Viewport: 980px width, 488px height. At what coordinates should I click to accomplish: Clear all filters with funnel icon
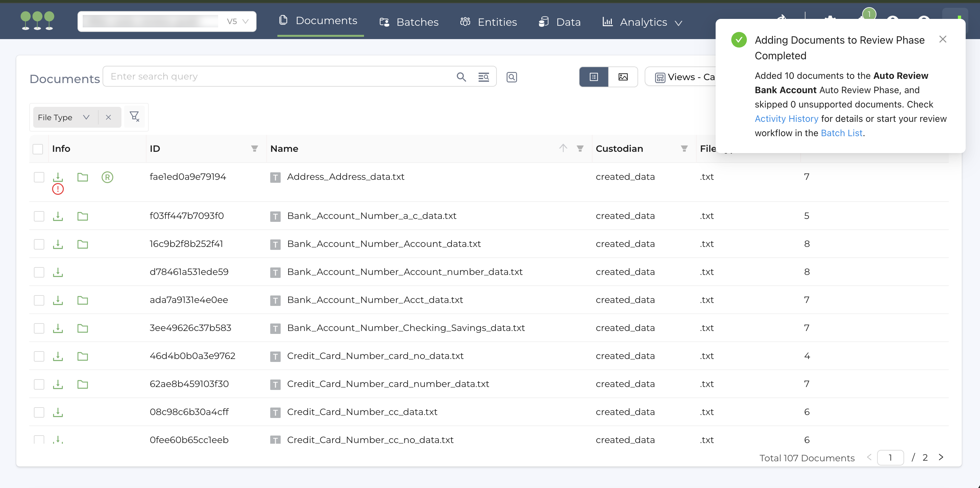point(134,117)
